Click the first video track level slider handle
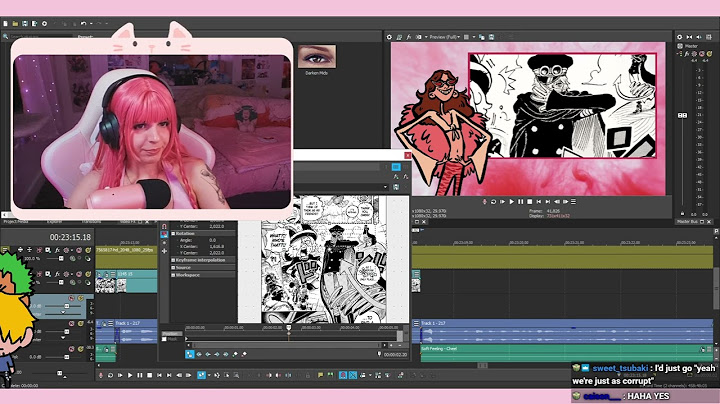The height and width of the screenshot is (404, 720). coord(61,258)
